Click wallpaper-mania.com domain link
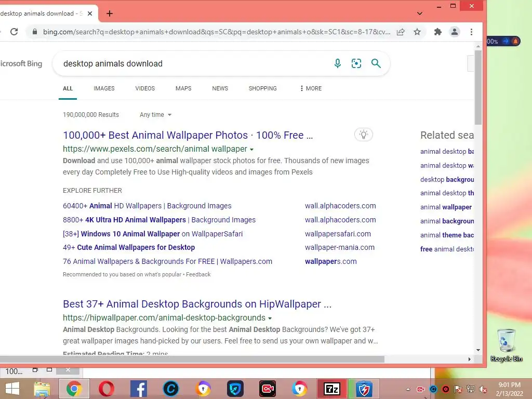The image size is (532, 399). [x=340, y=247]
